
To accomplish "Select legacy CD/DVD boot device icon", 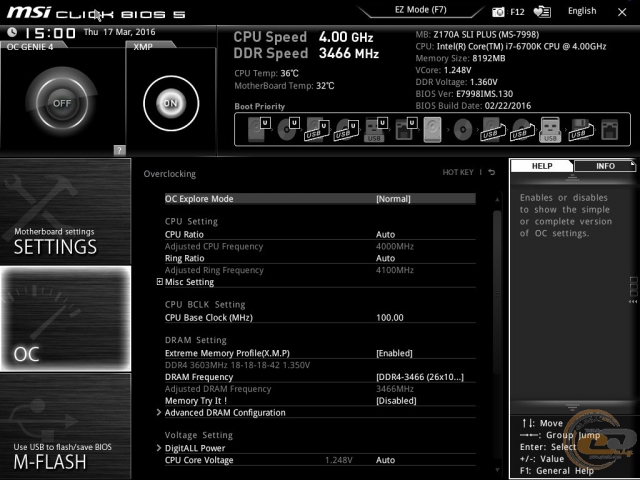I will (463, 129).
